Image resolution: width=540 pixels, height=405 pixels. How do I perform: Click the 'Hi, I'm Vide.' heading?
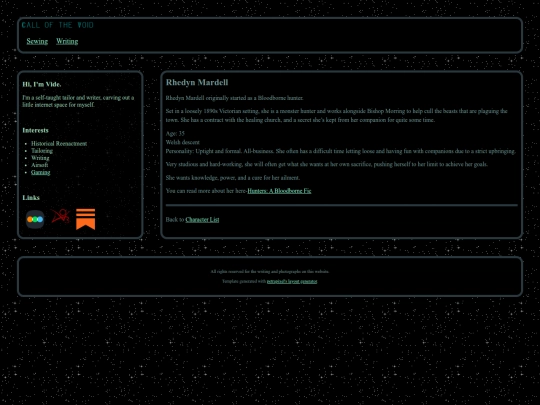[x=42, y=84]
